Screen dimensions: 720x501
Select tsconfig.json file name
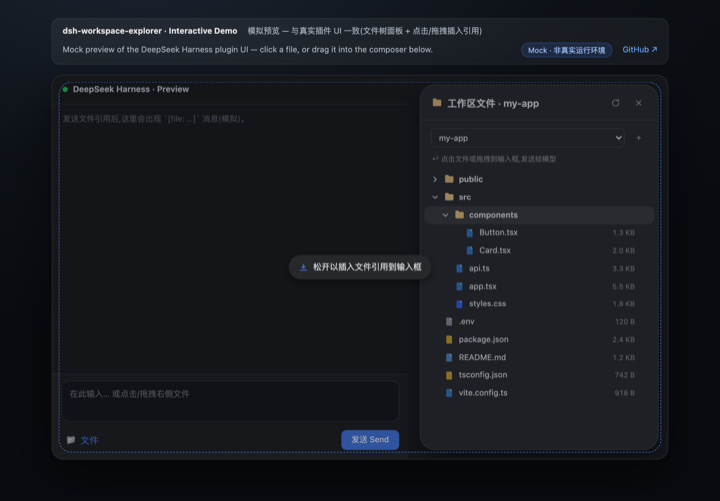click(483, 375)
